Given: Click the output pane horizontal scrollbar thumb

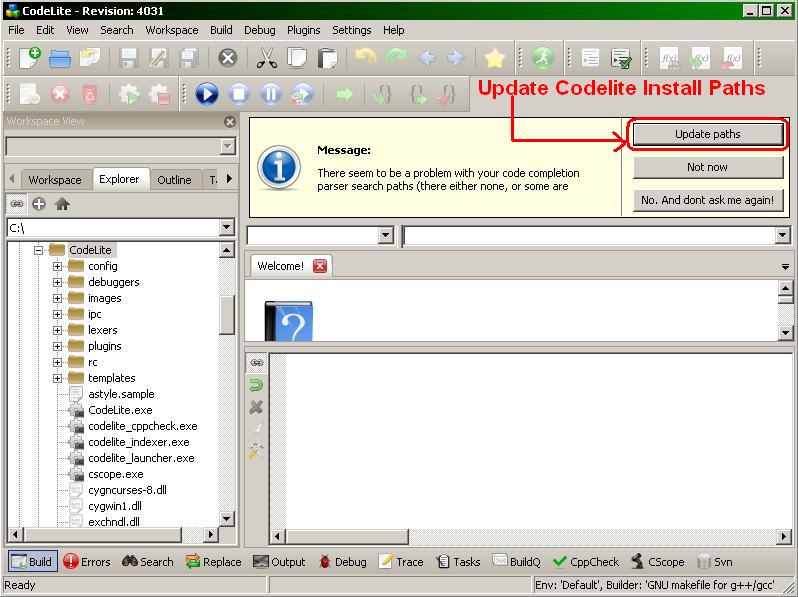Looking at the screenshot, I should pos(347,536).
